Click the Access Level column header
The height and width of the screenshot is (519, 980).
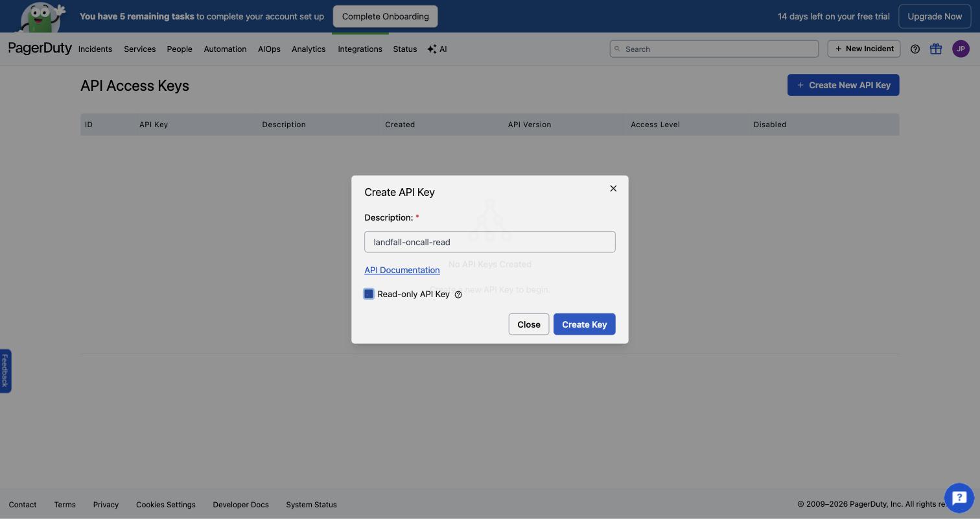[x=655, y=125]
